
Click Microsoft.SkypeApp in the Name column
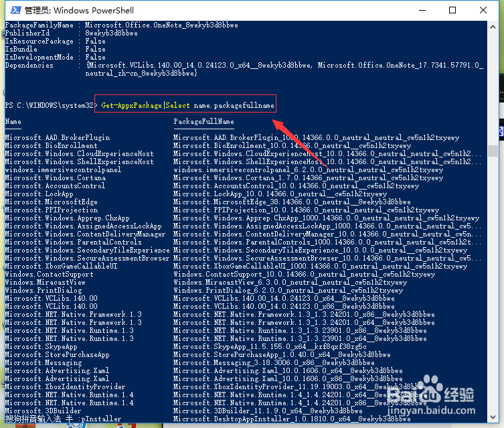click(41, 347)
